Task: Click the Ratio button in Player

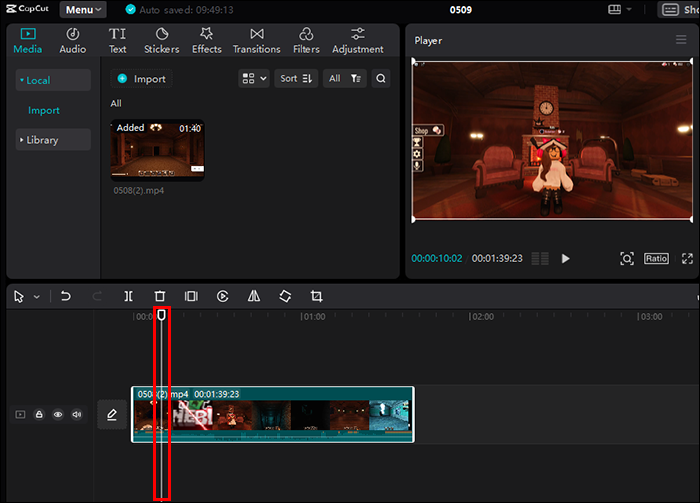Action: pyautogui.click(x=656, y=258)
